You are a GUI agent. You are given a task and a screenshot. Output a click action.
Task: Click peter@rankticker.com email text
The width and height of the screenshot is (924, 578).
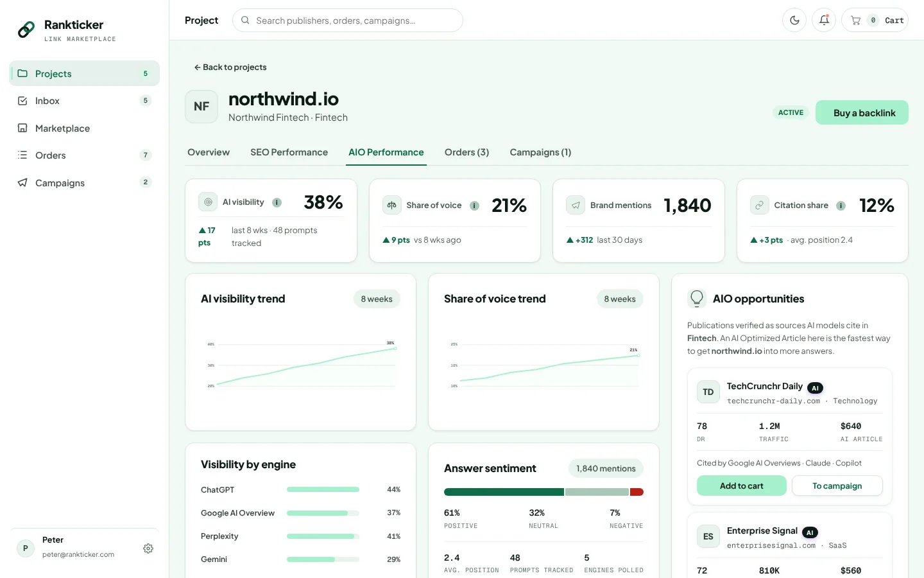(78, 555)
